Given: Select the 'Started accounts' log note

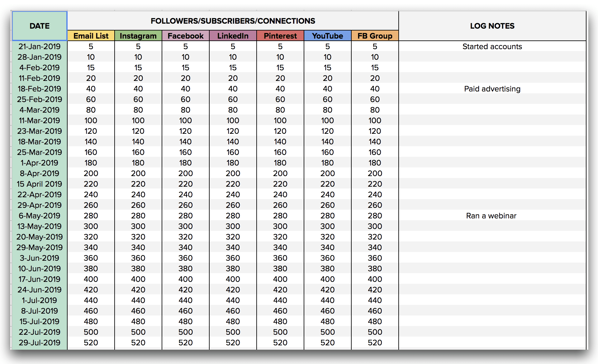Looking at the screenshot, I should [492, 46].
